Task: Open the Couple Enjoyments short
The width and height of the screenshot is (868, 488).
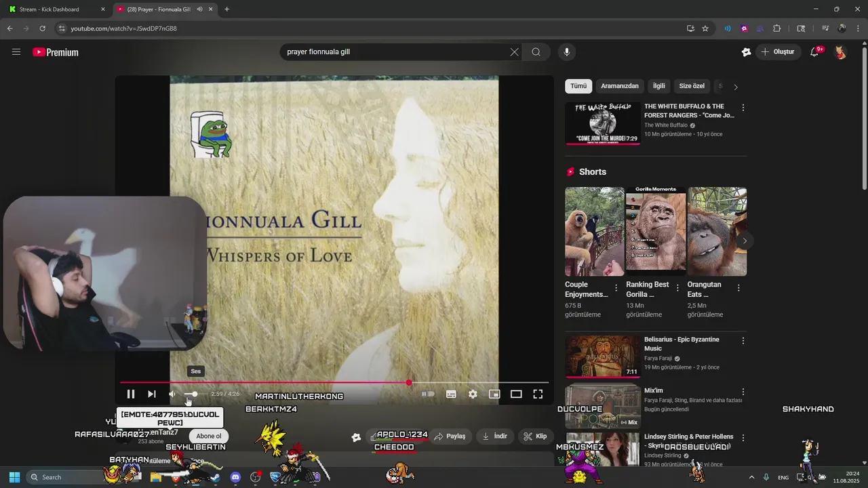Action: pyautogui.click(x=595, y=232)
